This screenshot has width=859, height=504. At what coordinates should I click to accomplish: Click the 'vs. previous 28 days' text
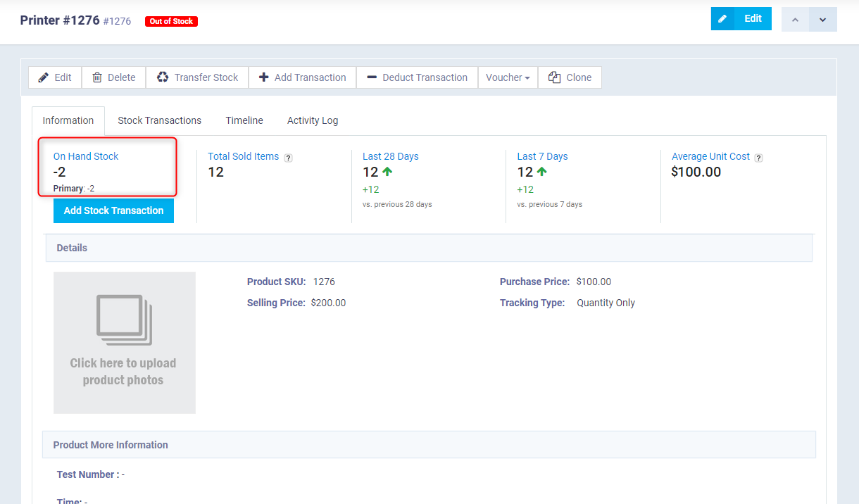coord(397,204)
